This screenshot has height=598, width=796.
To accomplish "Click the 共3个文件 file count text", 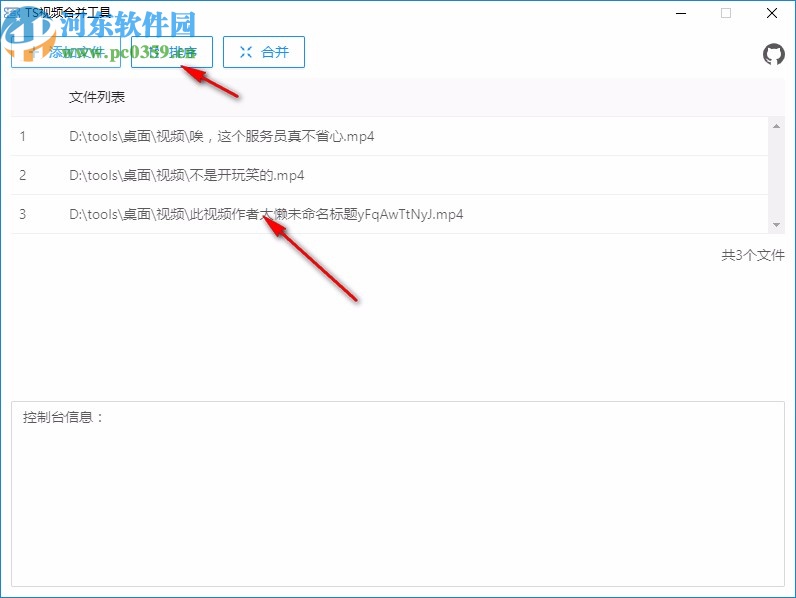I will tap(753, 255).
